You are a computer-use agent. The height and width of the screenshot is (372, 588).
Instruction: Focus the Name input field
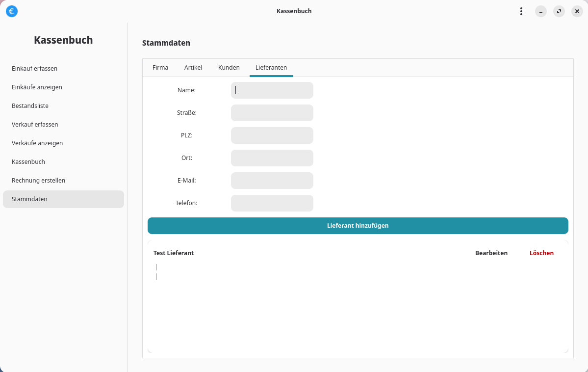click(x=272, y=90)
